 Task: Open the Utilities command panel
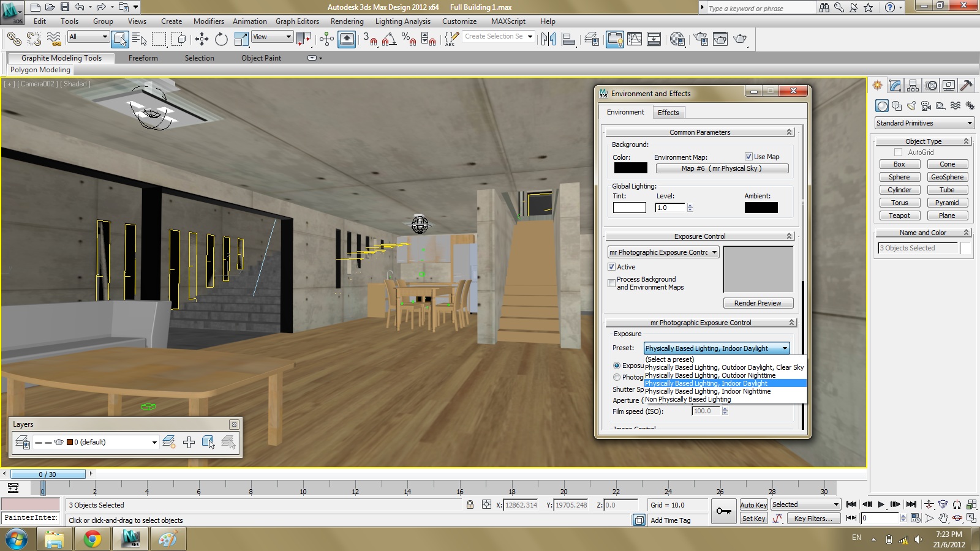[x=967, y=86]
